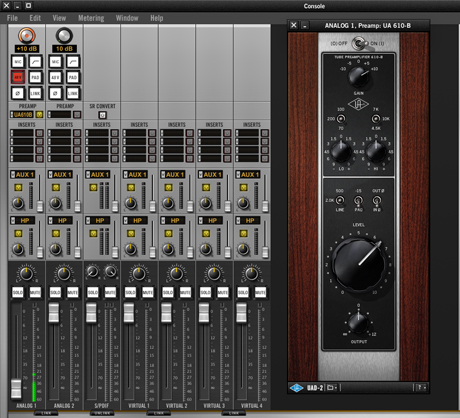The height and width of the screenshot is (418, 460).
Task: Click the low shelf frequency selector switch
Action: tap(341, 119)
